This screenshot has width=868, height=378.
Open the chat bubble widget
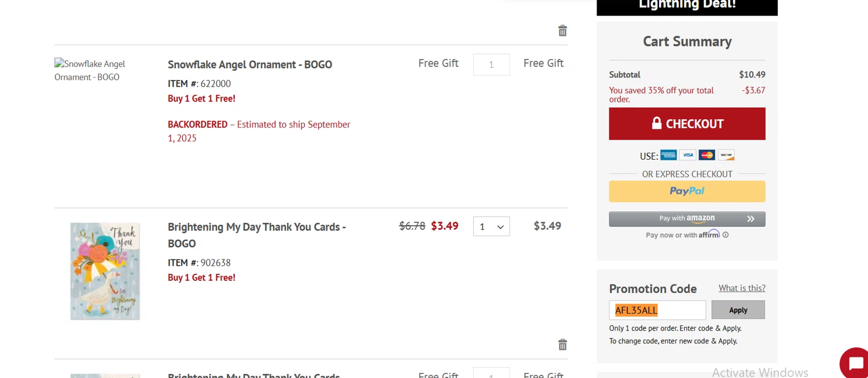(855, 364)
